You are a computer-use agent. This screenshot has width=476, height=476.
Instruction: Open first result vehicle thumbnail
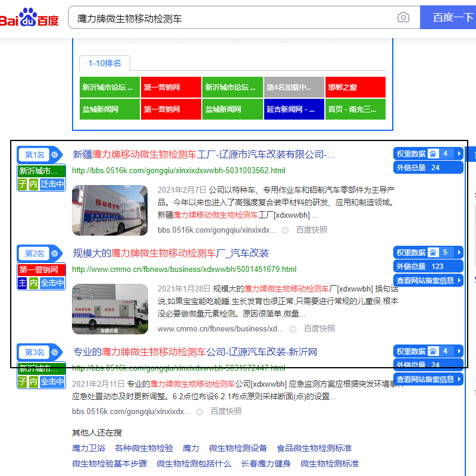tap(110, 211)
